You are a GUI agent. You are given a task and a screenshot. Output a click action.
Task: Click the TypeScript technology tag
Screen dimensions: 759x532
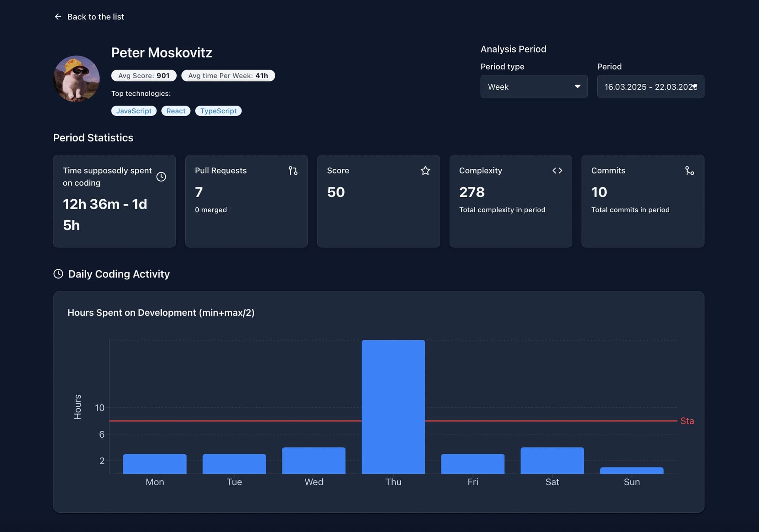pos(218,111)
